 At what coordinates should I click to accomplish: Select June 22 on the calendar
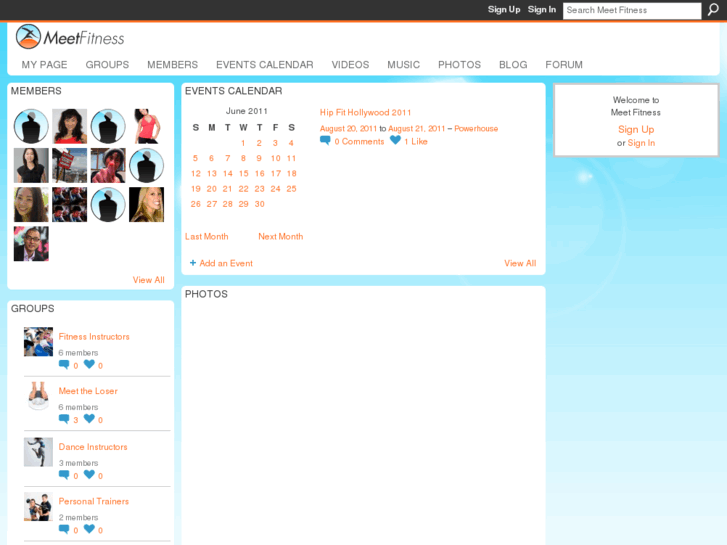(243, 189)
